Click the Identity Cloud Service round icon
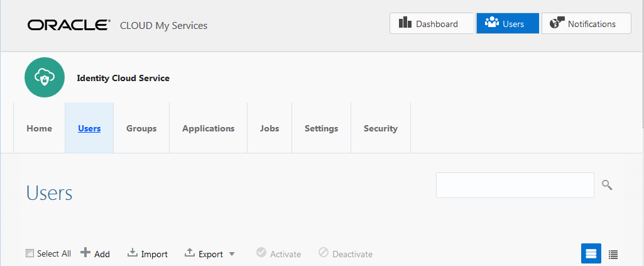This screenshot has width=644, height=266. pyautogui.click(x=45, y=77)
